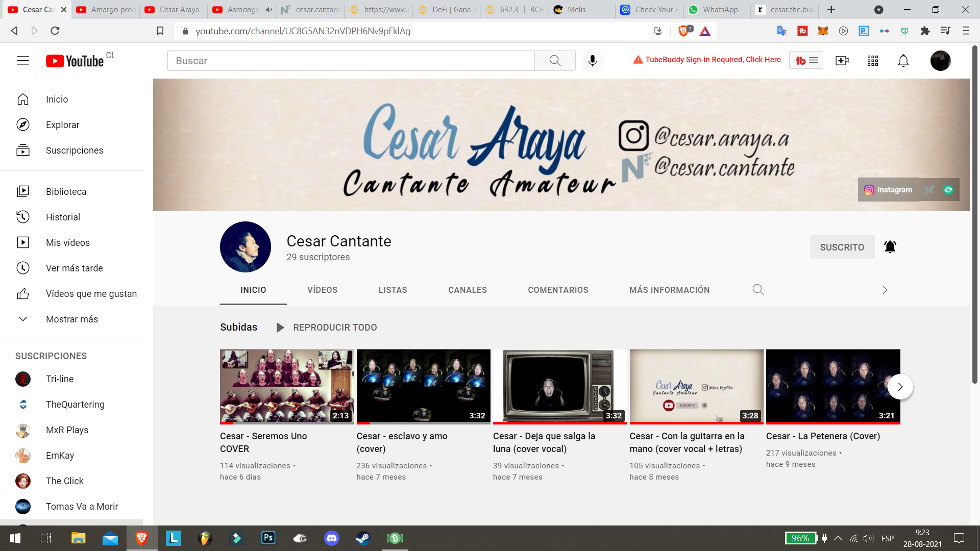Image resolution: width=980 pixels, height=551 pixels.
Task: Click REPRODUCIR TODO to play all uploads
Action: [327, 328]
